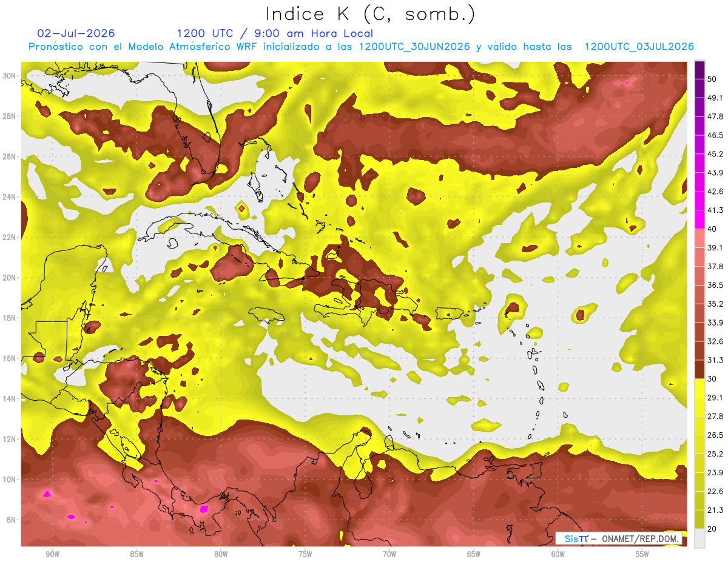The width and height of the screenshot is (728, 562).
Task: Click the dark brown colorbar segment between 30 and 31.3
Action: (700, 369)
